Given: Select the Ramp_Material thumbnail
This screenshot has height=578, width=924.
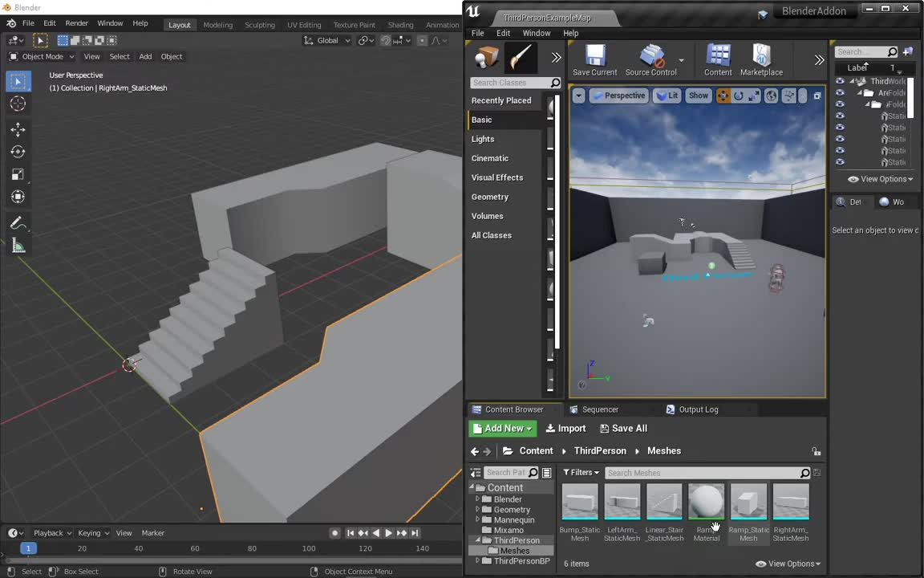Looking at the screenshot, I should [x=706, y=502].
